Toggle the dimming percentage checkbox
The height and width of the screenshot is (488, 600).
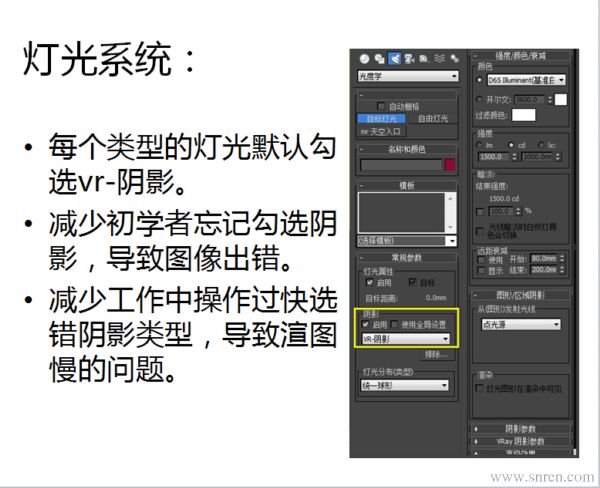coord(479,211)
